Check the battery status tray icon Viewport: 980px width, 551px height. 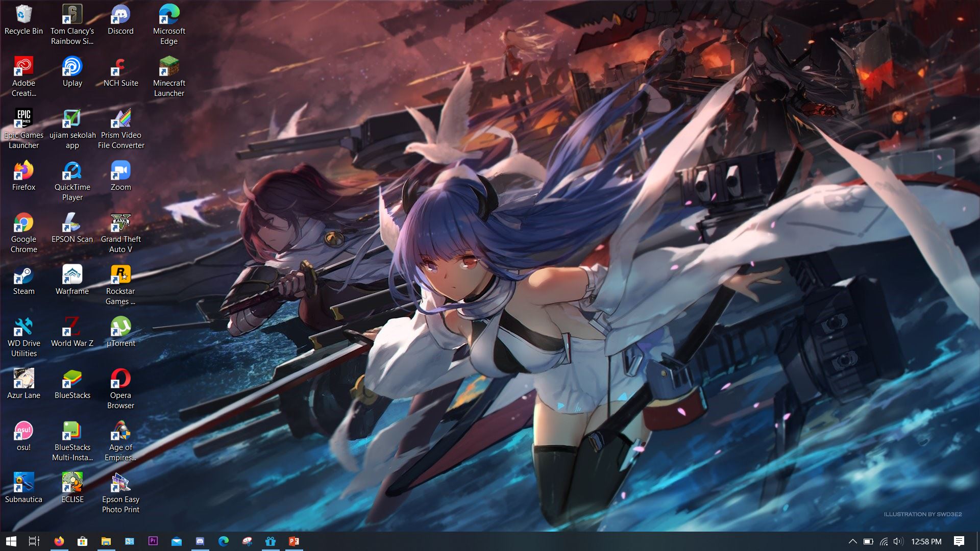868,541
